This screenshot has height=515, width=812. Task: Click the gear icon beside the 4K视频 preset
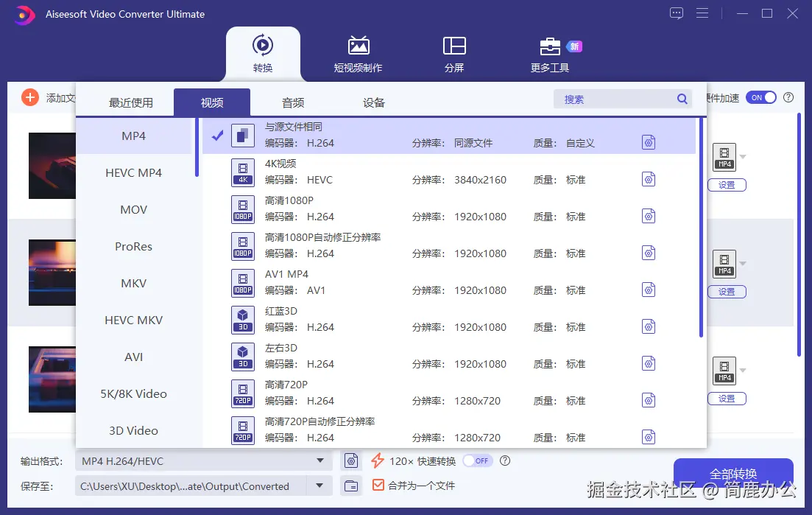(x=649, y=178)
